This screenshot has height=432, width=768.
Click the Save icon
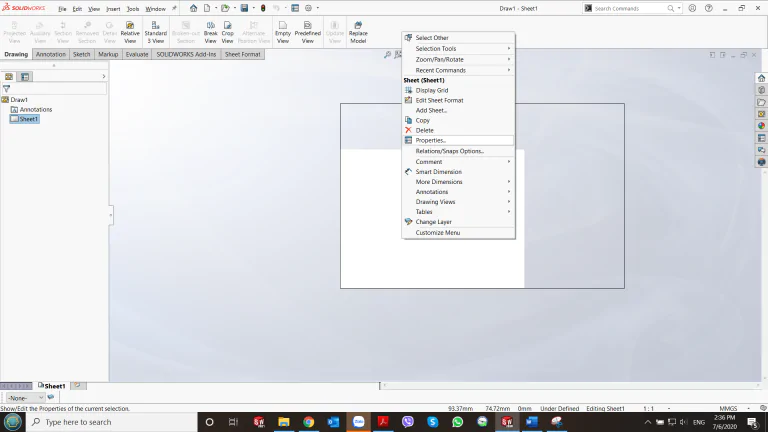point(244,8)
